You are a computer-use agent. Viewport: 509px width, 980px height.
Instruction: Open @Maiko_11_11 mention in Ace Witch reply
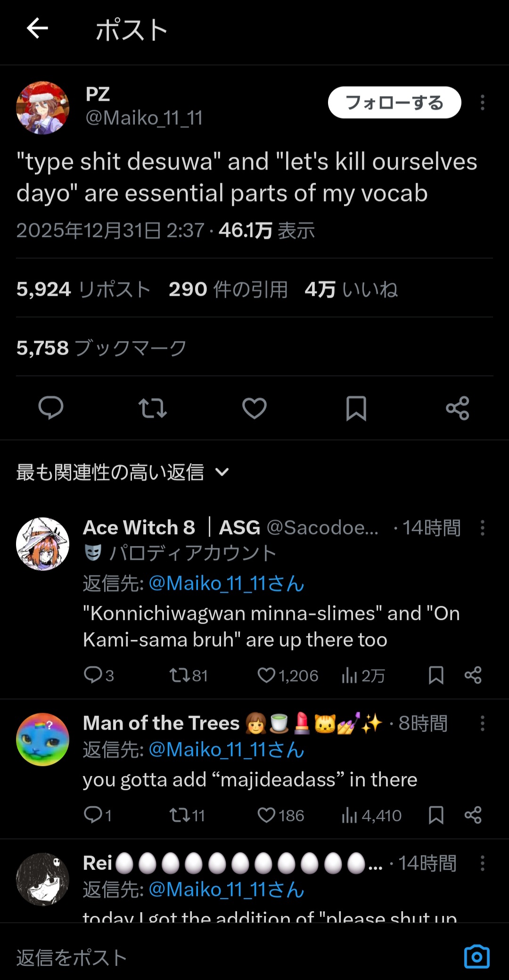tap(226, 584)
